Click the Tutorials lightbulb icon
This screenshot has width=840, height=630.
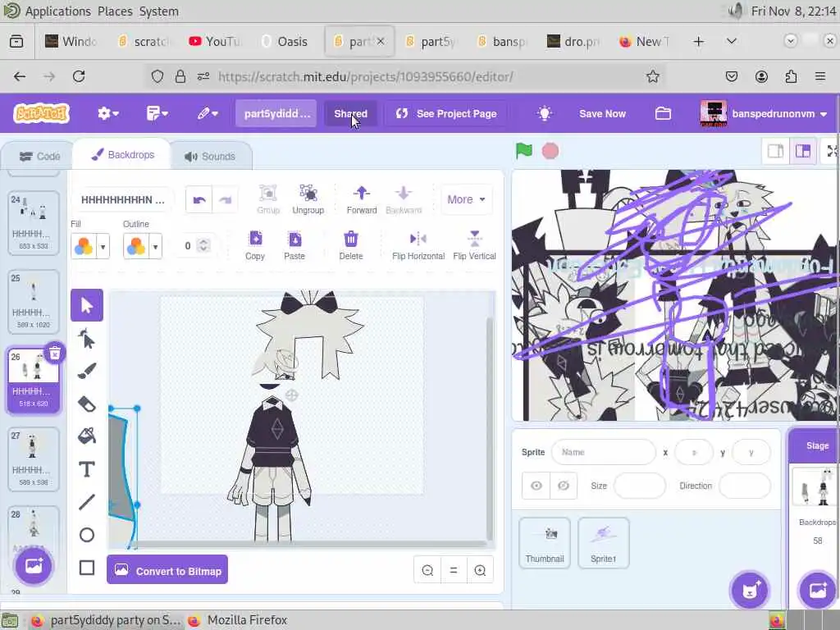tap(545, 113)
